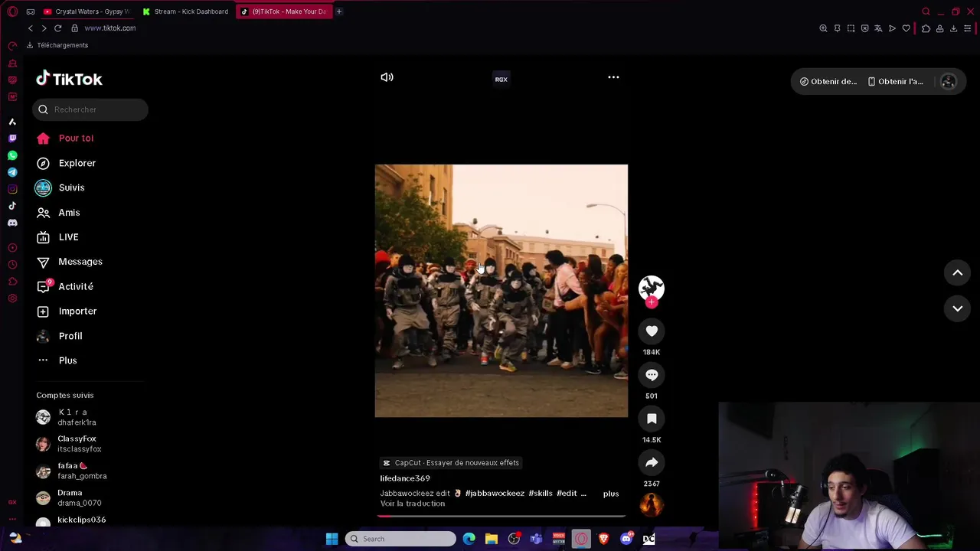Click the Obtenir de... coins button
Screen dimensions: 980x551
point(828,81)
